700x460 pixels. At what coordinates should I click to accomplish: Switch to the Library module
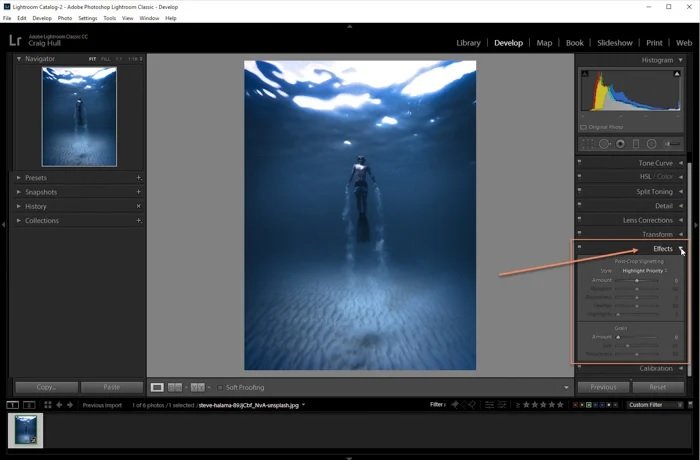[x=468, y=43]
